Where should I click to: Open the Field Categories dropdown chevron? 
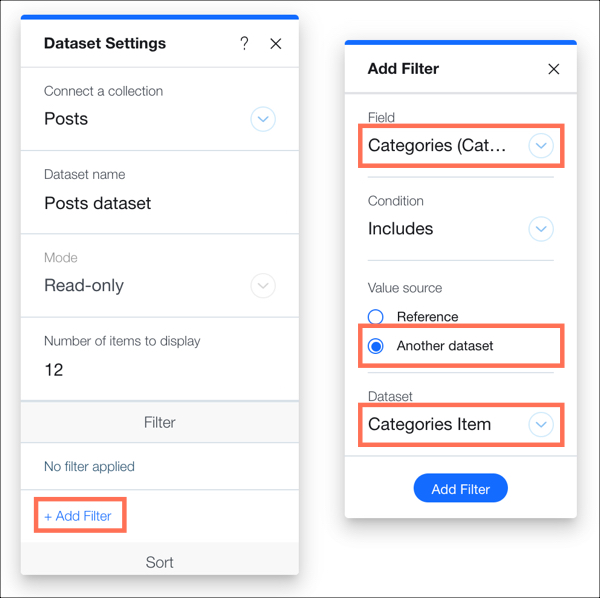541,145
